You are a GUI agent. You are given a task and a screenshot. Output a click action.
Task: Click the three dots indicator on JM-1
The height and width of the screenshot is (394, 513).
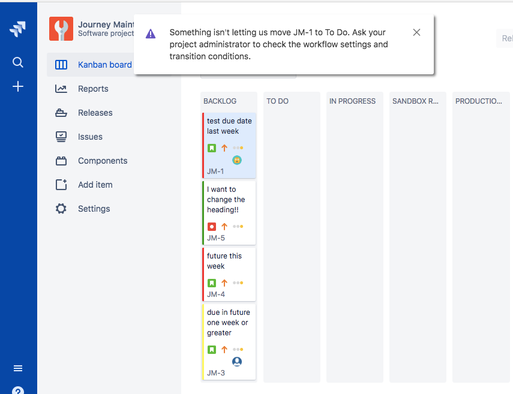coord(238,148)
